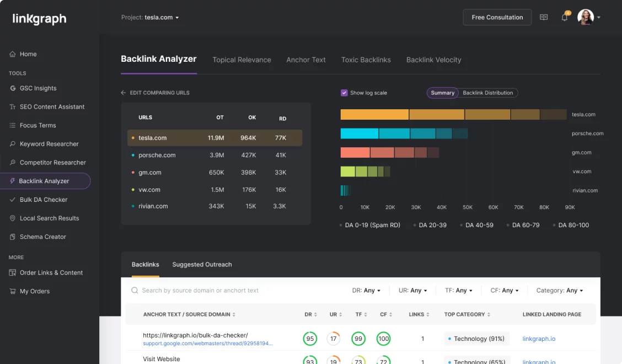Select the gm.com URL row
The width and height of the screenshot is (622, 364).
pos(215,172)
